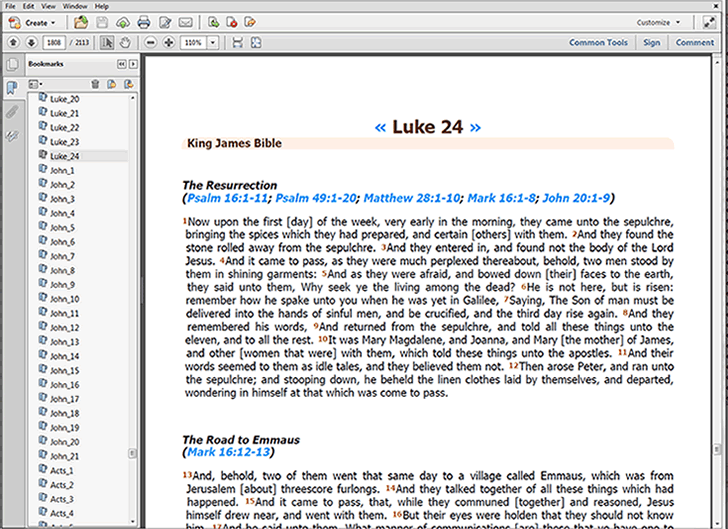Open the Sign pane
The width and height of the screenshot is (728, 529).
click(651, 42)
